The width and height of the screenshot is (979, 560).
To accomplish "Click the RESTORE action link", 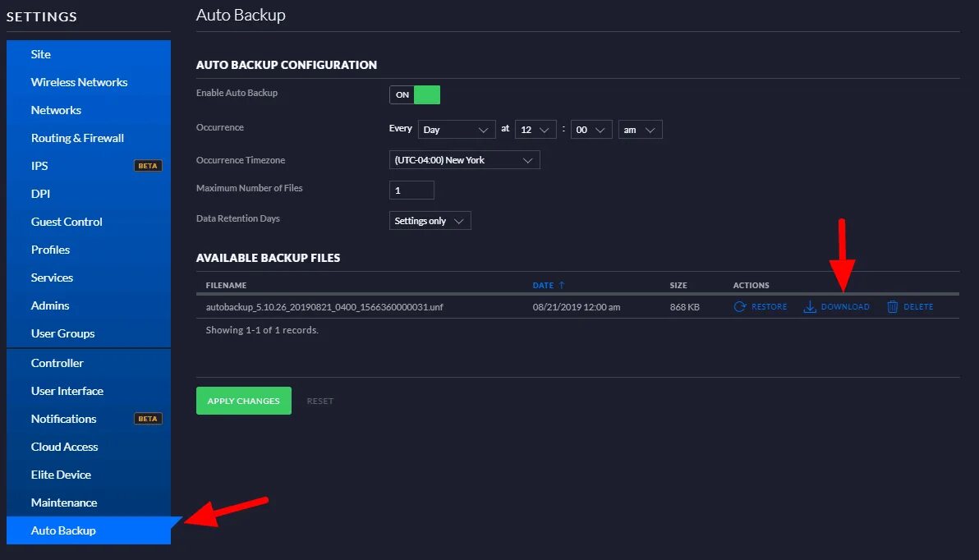I will click(x=770, y=306).
